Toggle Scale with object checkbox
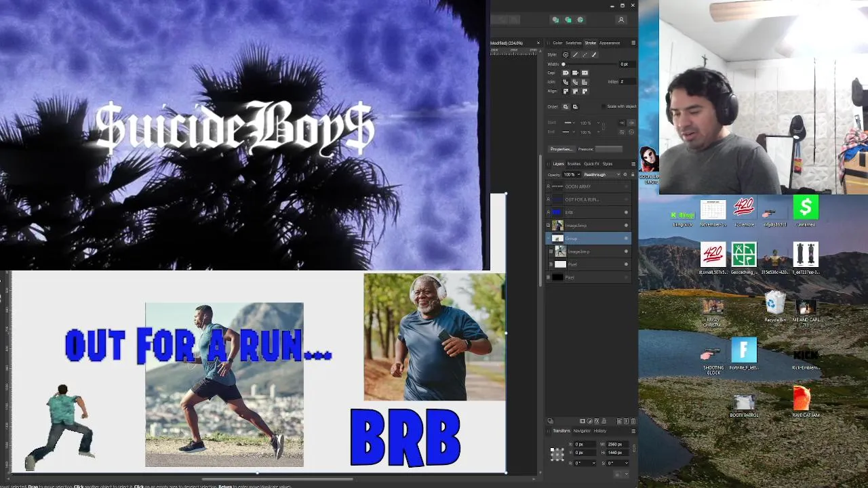The height and width of the screenshot is (488, 868). click(604, 106)
